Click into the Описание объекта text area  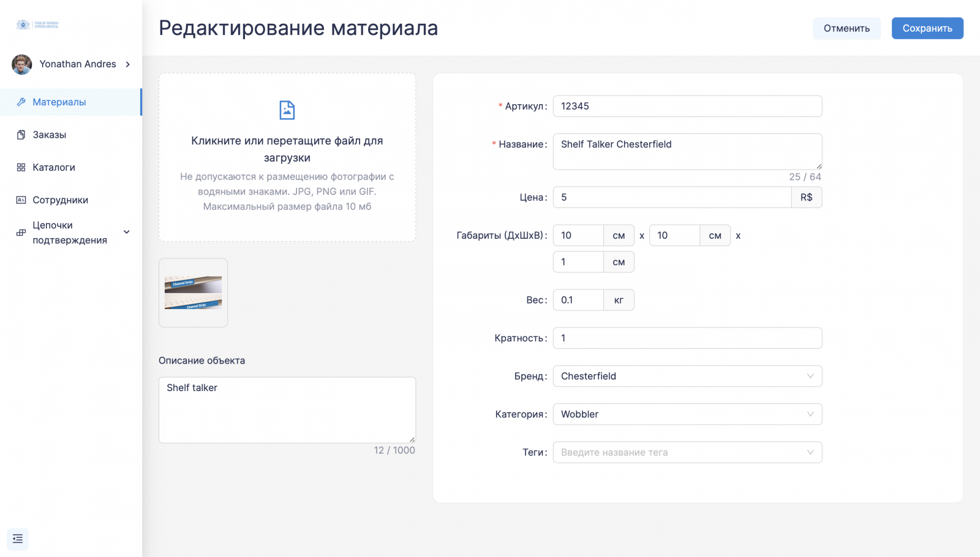(287, 409)
